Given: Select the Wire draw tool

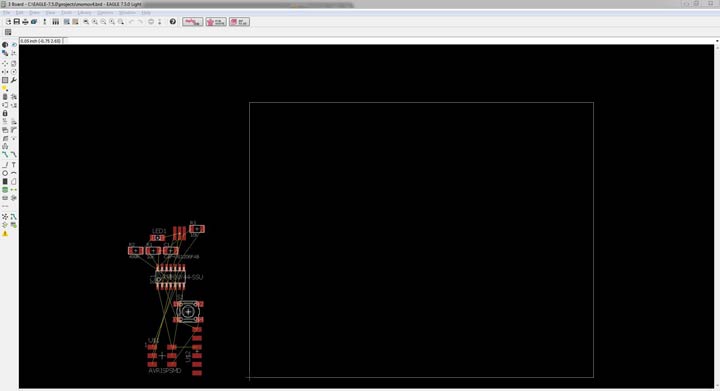Looking at the screenshot, I should tap(5, 165).
